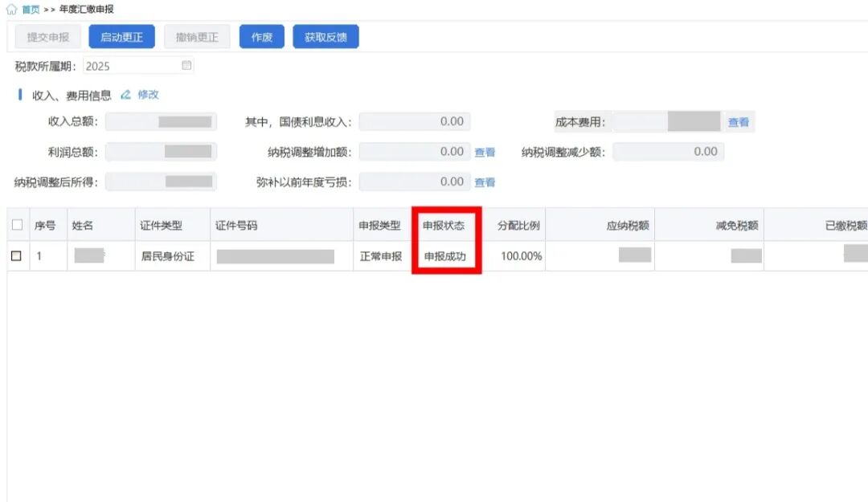Click the 国债利息收入 amount field
This screenshot has height=502, width=868.
coord(415,122)
